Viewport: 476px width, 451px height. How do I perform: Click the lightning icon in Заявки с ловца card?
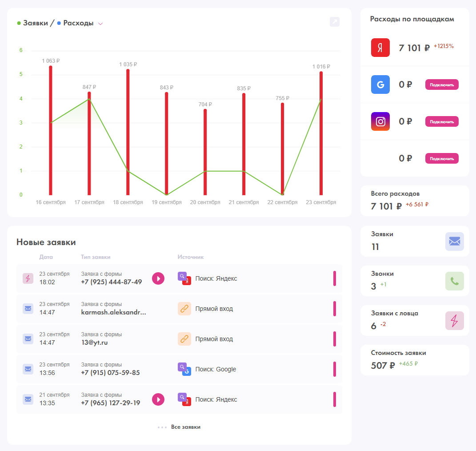(455, 320)
